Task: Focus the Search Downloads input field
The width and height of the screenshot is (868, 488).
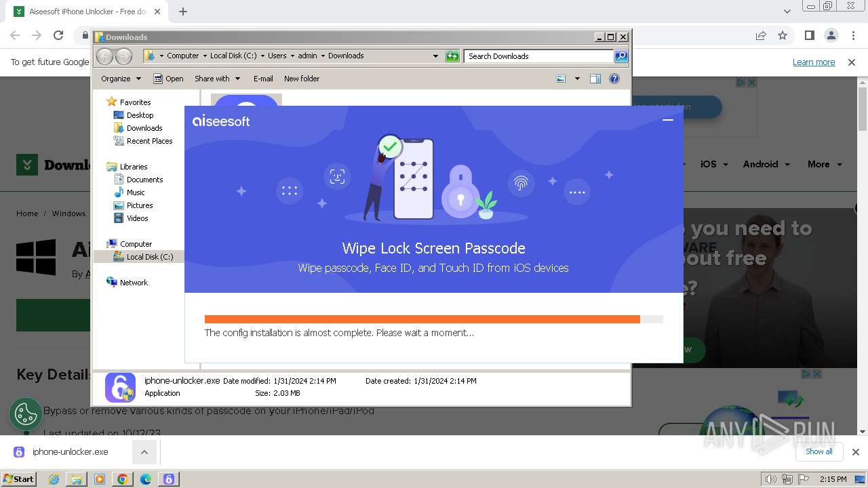Action: [x=539, y=56]
